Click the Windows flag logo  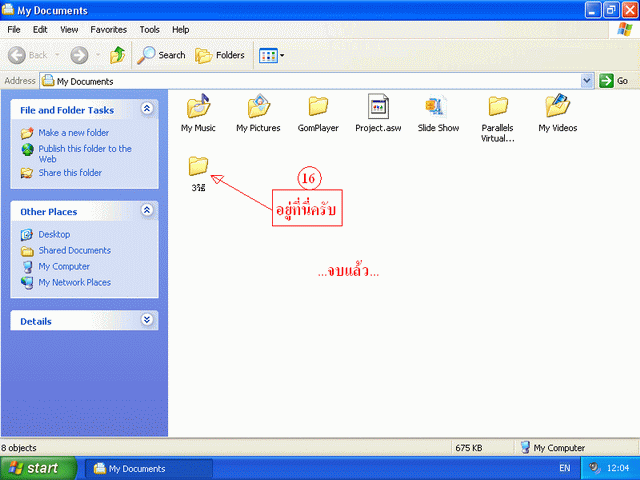click(625, 29)
